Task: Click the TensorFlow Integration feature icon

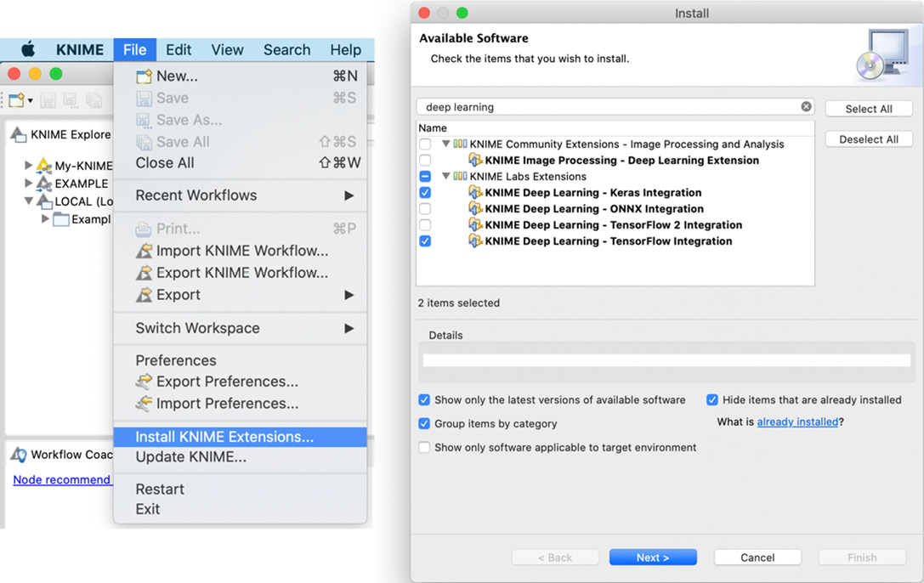Action: pyautogui.click(x=475, y=241)
